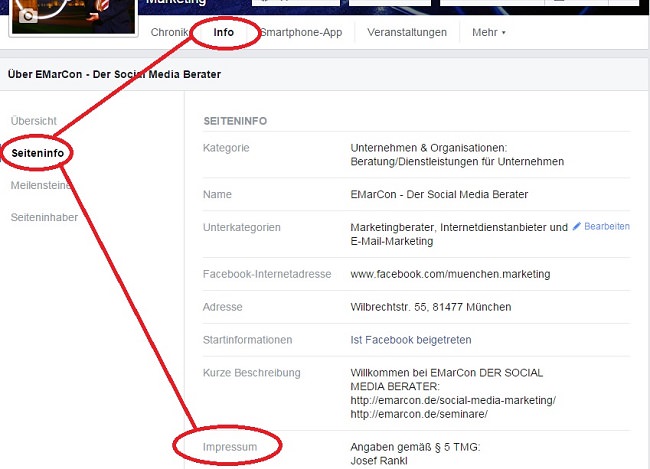Image resolution: width=650 pixels, height=469 pixels.
Task: Click the Bearbeiten link for Unterkategorien
Action: pyautogui.click(x=607, y=226)
